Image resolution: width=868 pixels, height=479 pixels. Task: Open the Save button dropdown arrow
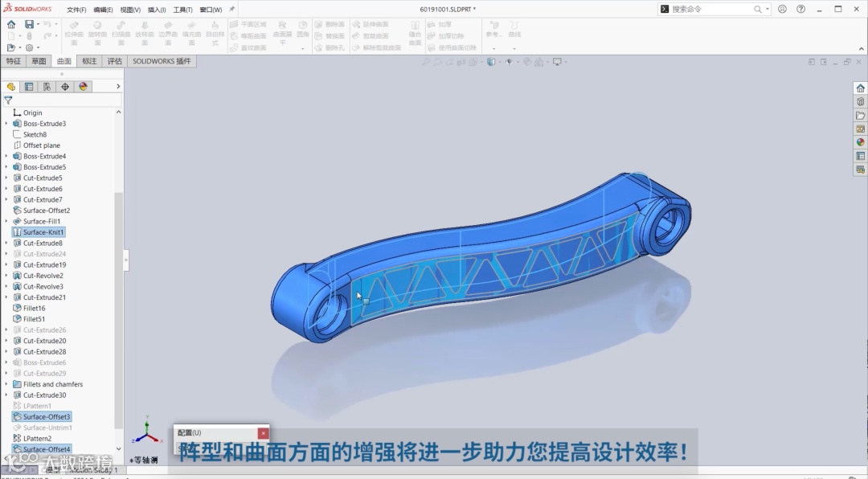pyautogui.click(x=38, y=24)
